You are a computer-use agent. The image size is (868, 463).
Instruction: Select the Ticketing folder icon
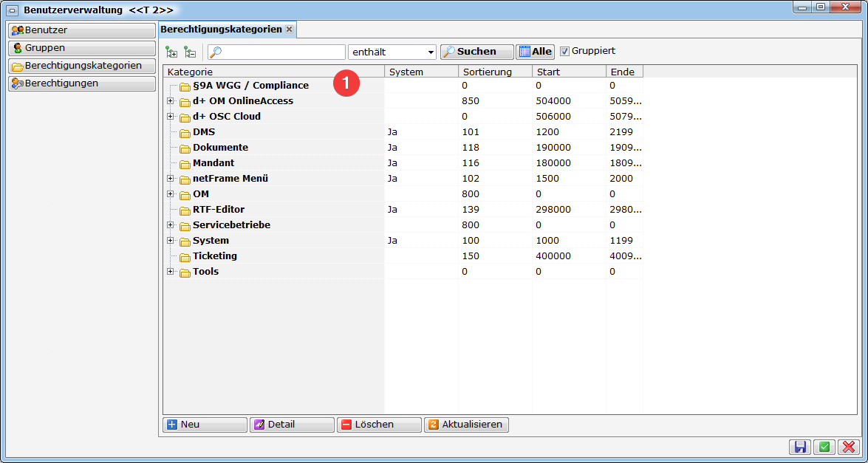(185, 257)
